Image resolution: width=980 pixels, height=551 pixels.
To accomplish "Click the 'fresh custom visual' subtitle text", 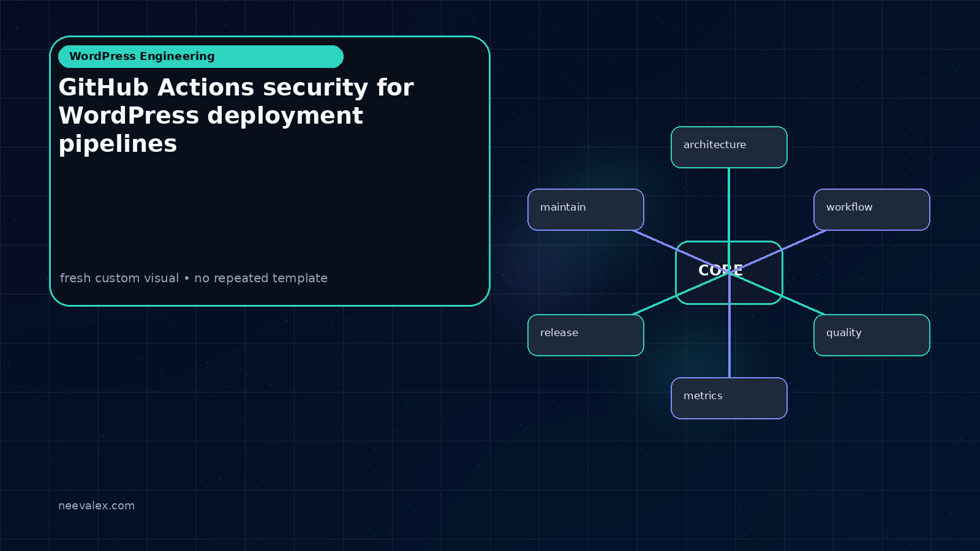I will pyautogui.click(x=194, y=278).
